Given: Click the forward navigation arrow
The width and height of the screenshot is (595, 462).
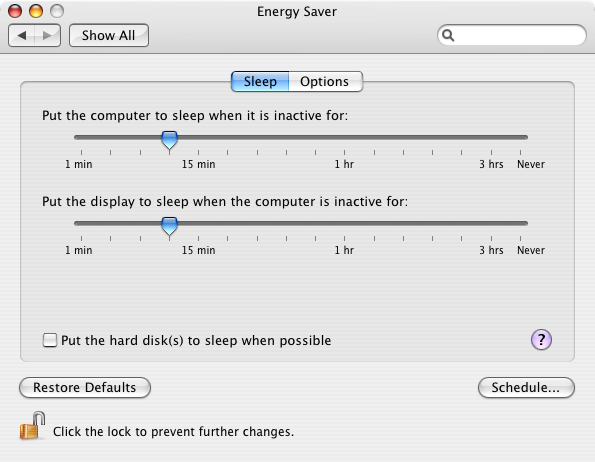Looking at the screenshot, I should coord(47,35).
